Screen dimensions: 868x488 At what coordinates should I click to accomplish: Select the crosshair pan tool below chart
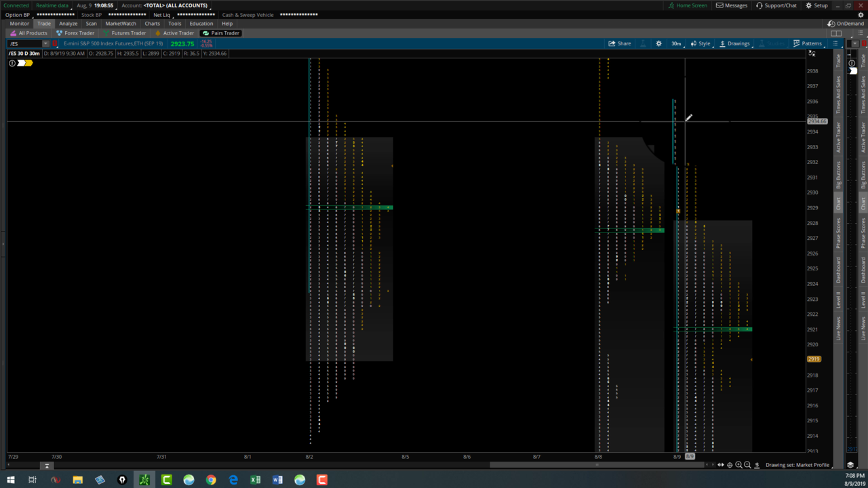click(x=730, y=465)
